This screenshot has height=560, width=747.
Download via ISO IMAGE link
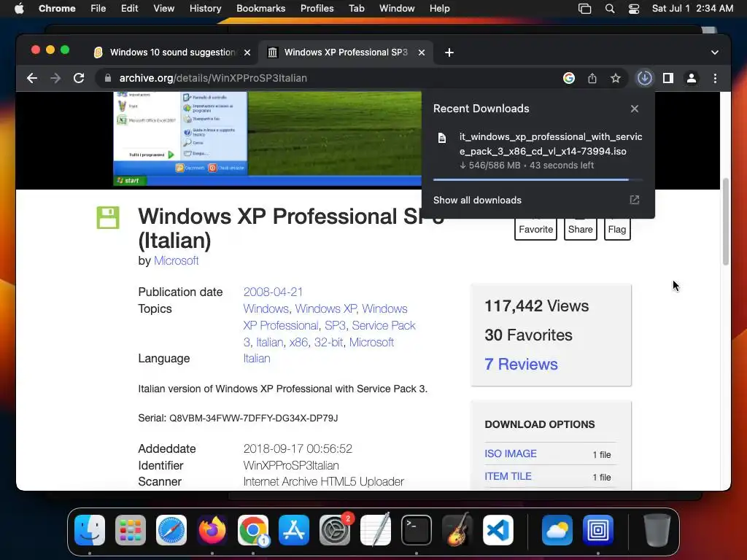pyautogui.click(x=511, y=454)
